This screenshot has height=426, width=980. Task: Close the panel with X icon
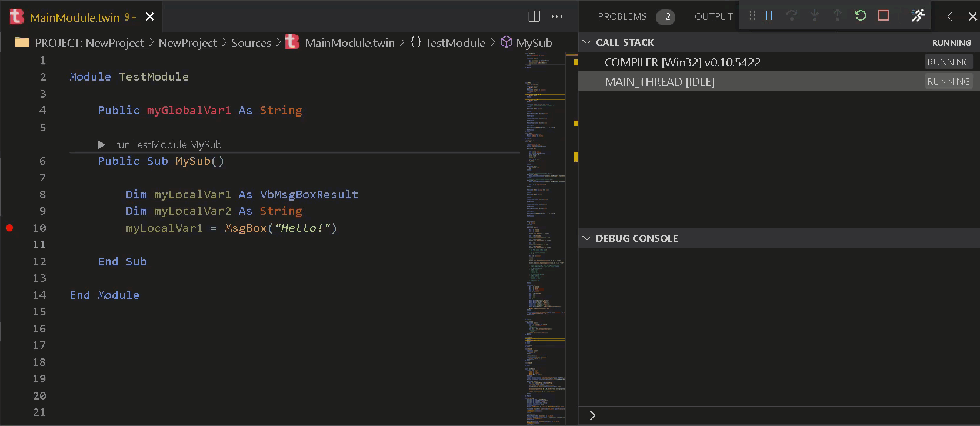972,16
